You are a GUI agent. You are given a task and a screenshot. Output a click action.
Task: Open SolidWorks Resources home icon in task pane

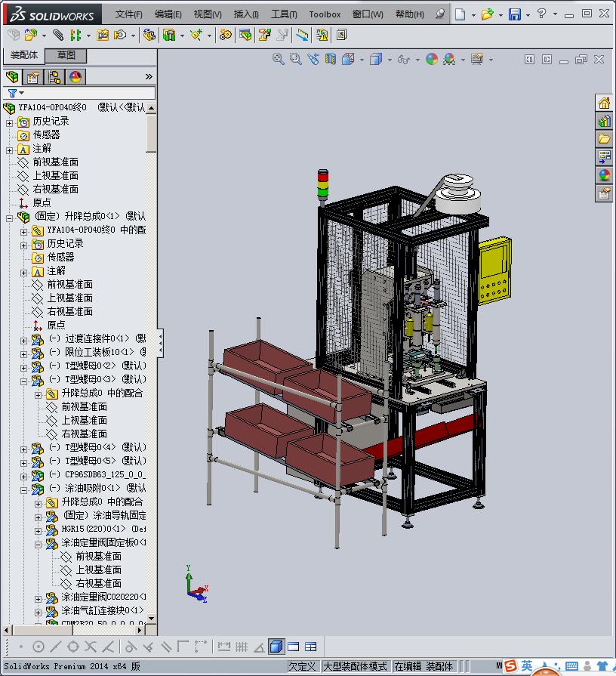[x=604, y=103]
